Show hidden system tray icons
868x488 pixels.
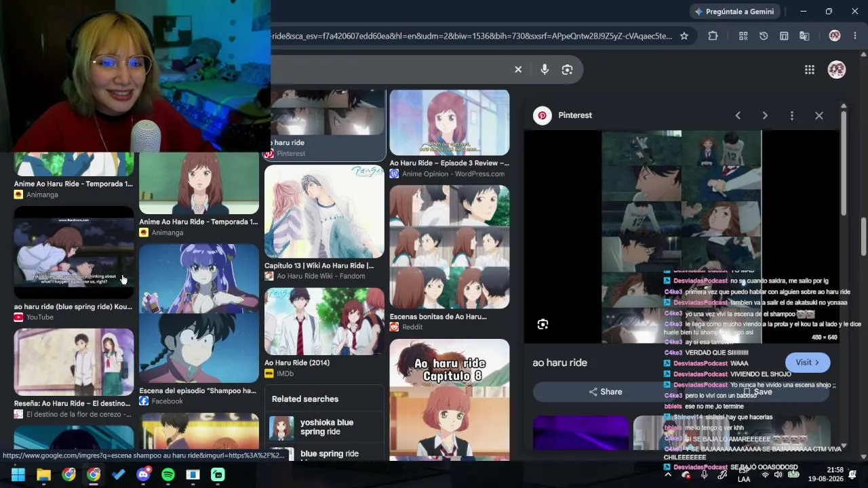668,474
